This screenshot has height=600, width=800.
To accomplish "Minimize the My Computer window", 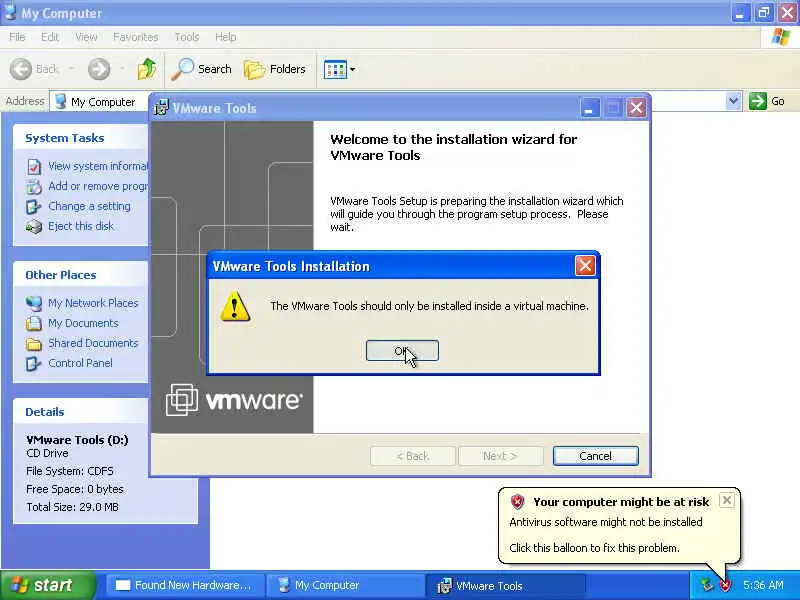I will click(740, 13).
